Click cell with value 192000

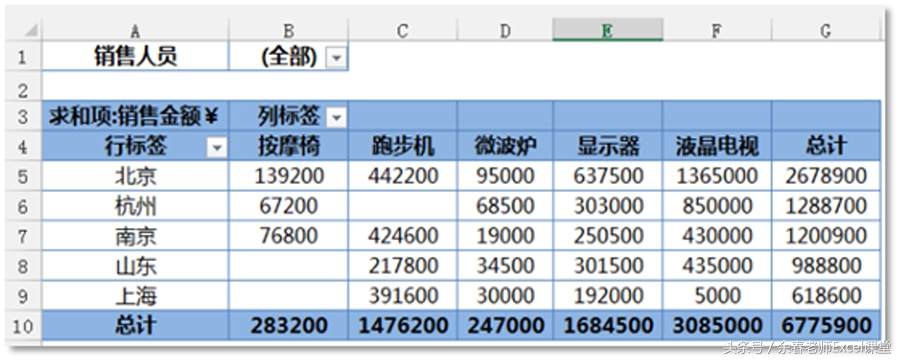tap(608, 296)
